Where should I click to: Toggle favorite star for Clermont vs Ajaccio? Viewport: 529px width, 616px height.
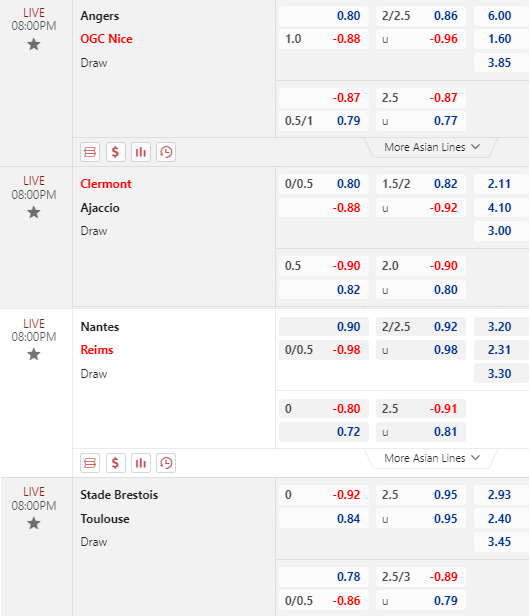tap(34, 213)
